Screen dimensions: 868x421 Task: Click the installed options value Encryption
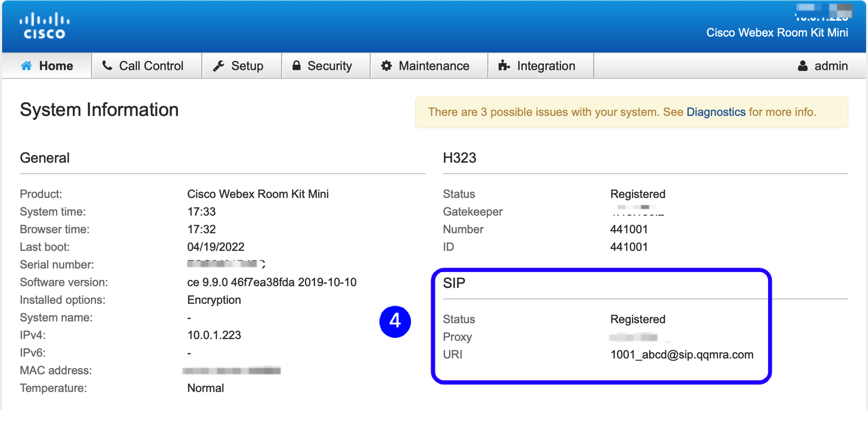(x=214, y=300)
